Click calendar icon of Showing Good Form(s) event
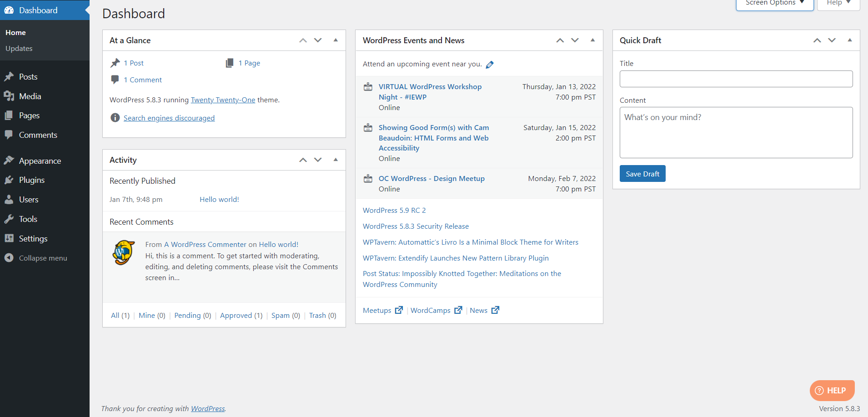 (x=368, y=128)
